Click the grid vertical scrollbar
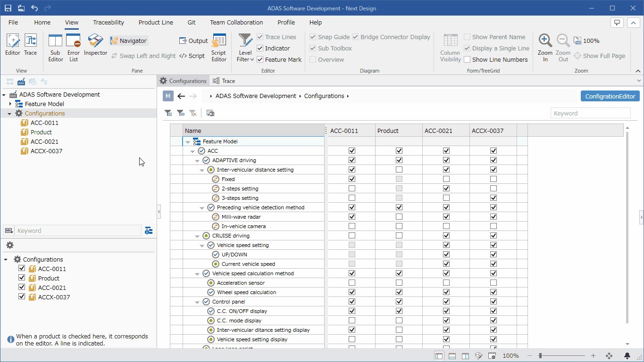 click(x=627, y=228)
